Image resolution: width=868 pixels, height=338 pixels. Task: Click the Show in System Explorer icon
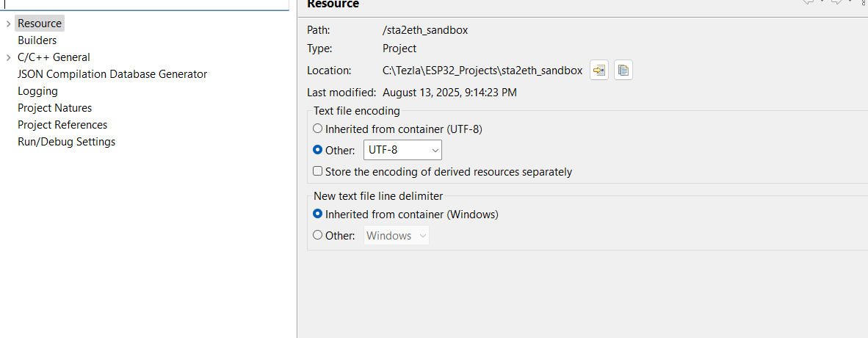(x=599, y=71)
